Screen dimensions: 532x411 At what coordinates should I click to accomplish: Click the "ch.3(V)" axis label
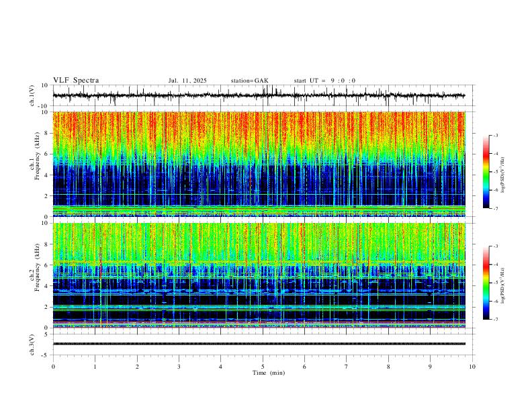[x=32, y=345]
